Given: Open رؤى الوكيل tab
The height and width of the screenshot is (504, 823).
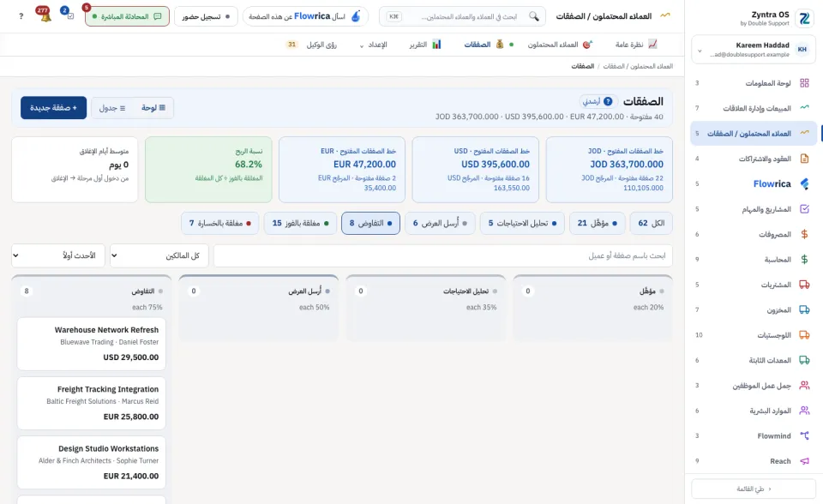Looking at the screenshot, I should [x=312, y=45].
